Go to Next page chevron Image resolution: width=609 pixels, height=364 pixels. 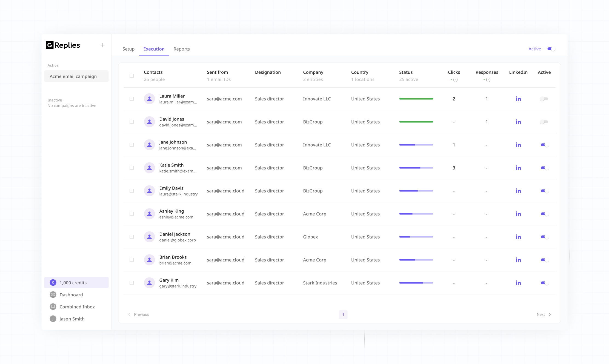coord(550,315)
